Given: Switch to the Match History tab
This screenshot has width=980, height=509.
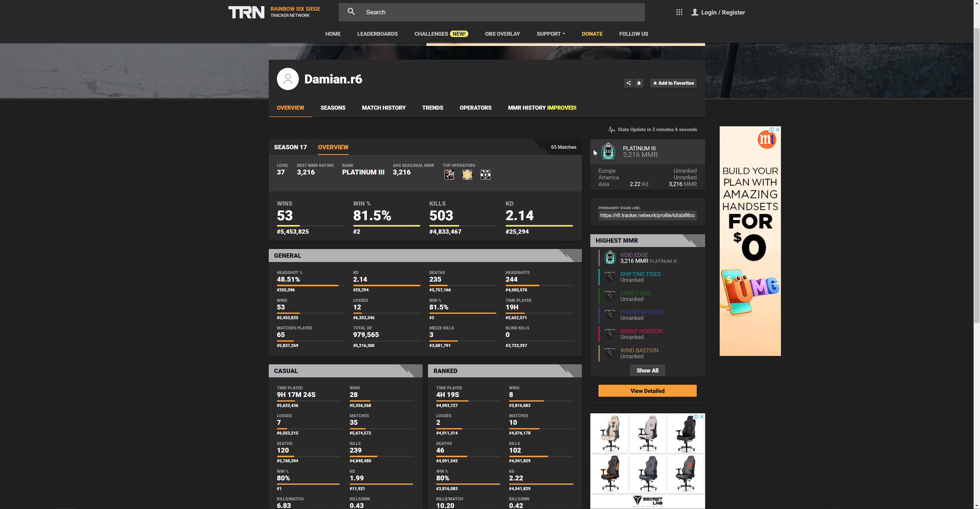Looking at the screenshot, I should [384, 108].
